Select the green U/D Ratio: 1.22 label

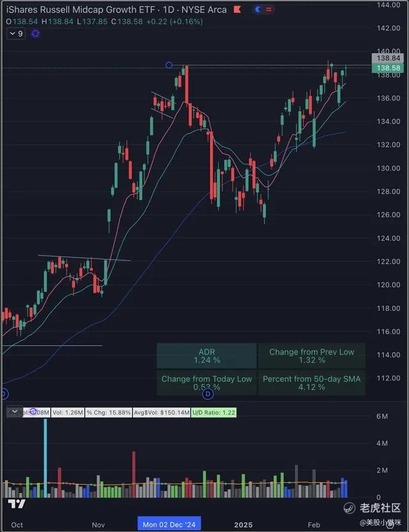click(x=213, y=413)
